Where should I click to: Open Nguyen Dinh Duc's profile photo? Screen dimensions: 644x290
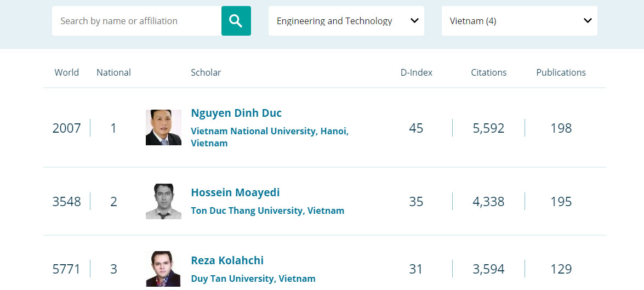(x=163, y=128)
